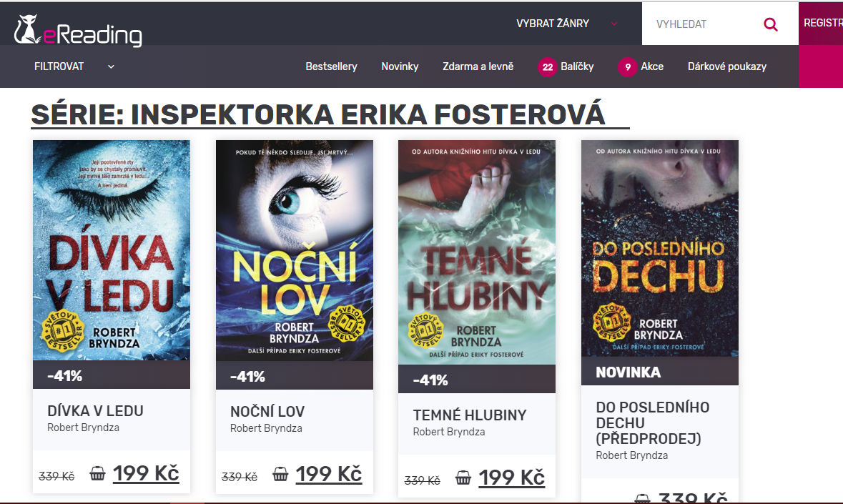Click the 22 badge beside Balíčky
843x504 pixels.
547,67
